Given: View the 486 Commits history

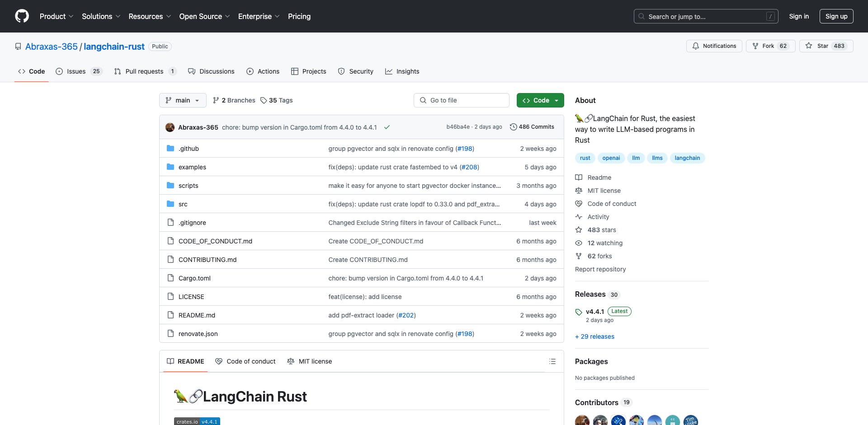Looking at the screenshot, I should [532, 127].
